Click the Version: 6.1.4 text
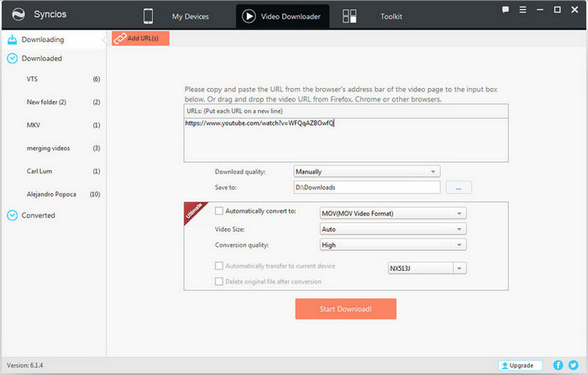 24,365
